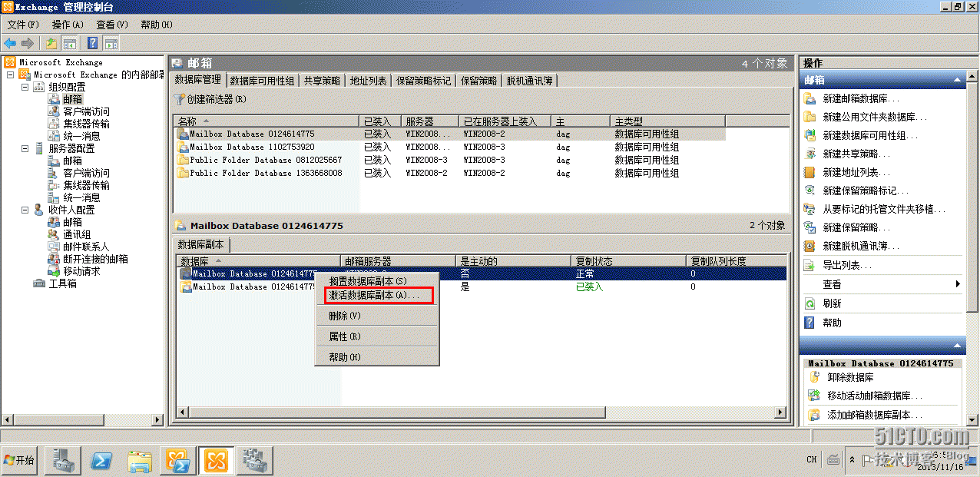The image size is (980, 477).
Task: Open PowerShell from the taskbar
Action: 102,460
